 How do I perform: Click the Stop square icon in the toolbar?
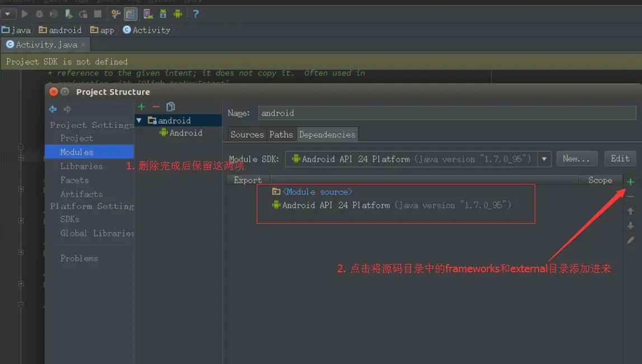click(x=97, y=14)
